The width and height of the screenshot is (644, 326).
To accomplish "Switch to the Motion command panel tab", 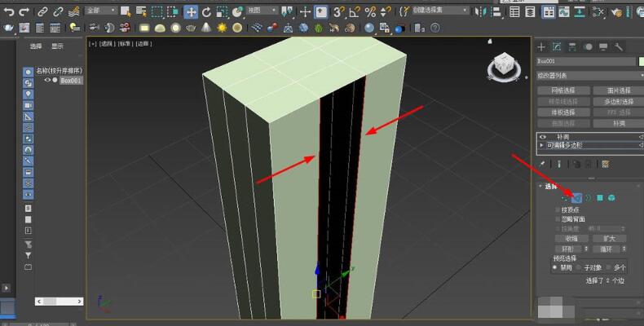I will coord(588,46).
